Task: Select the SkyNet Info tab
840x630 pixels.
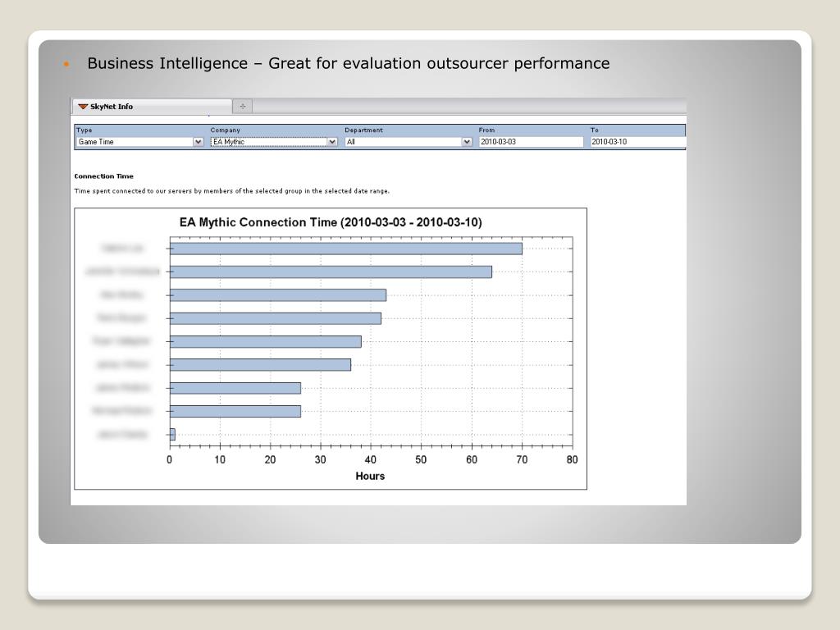Action: click(x=152, y=106)
